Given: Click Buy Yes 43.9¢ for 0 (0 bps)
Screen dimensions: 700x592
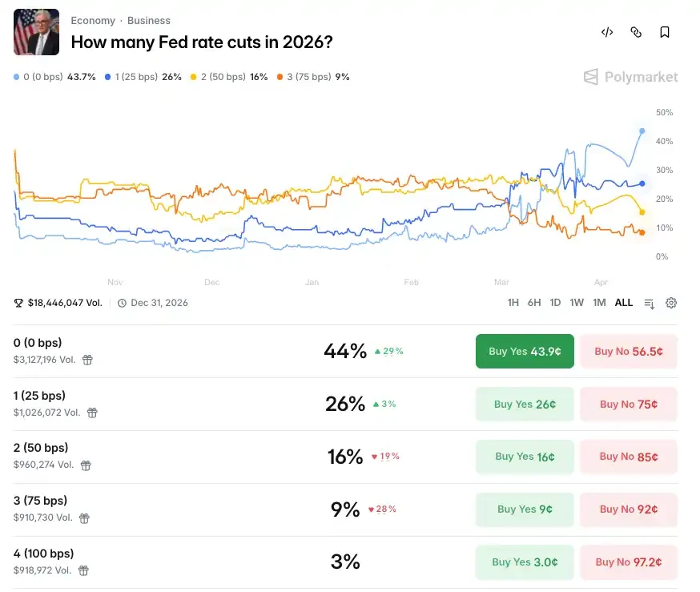Looking at the screenshot, I should [x=525, y=351].
